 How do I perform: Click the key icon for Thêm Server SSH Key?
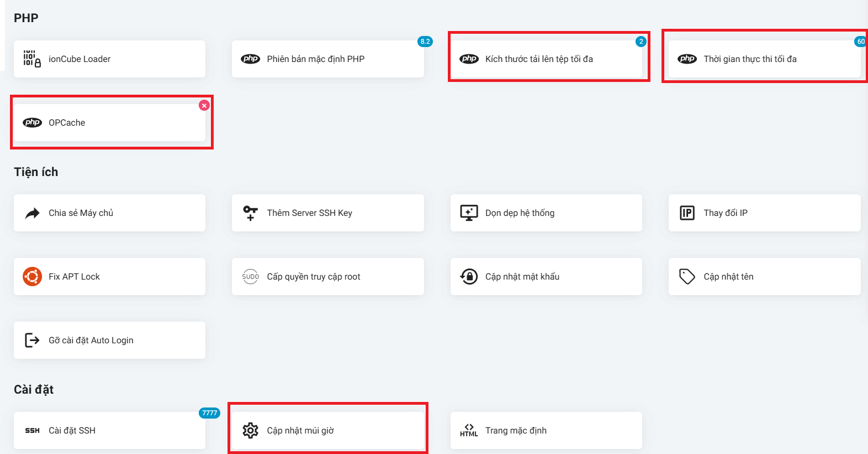tap(250, 213)
